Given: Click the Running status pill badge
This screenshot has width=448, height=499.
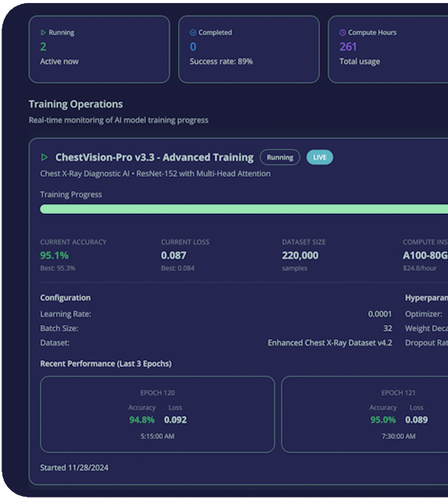Looking at the screenshot, I should tap(280, 157).
